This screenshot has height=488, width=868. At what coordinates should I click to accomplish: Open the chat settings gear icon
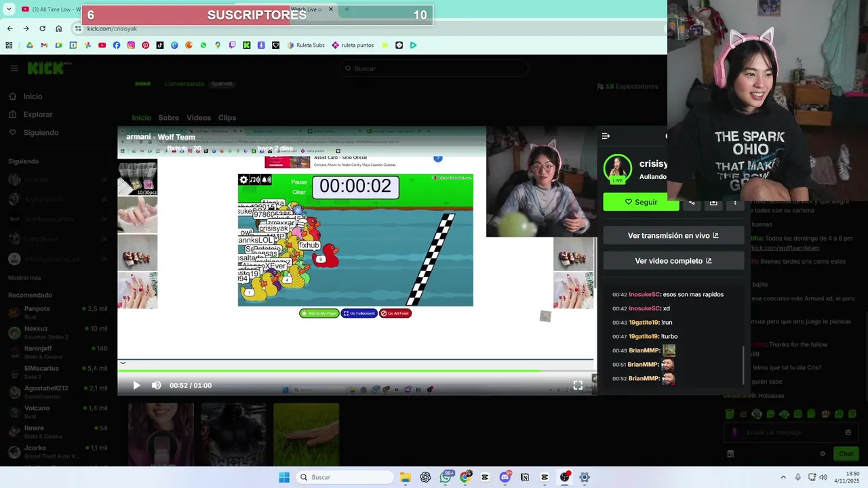click(823, 454)
